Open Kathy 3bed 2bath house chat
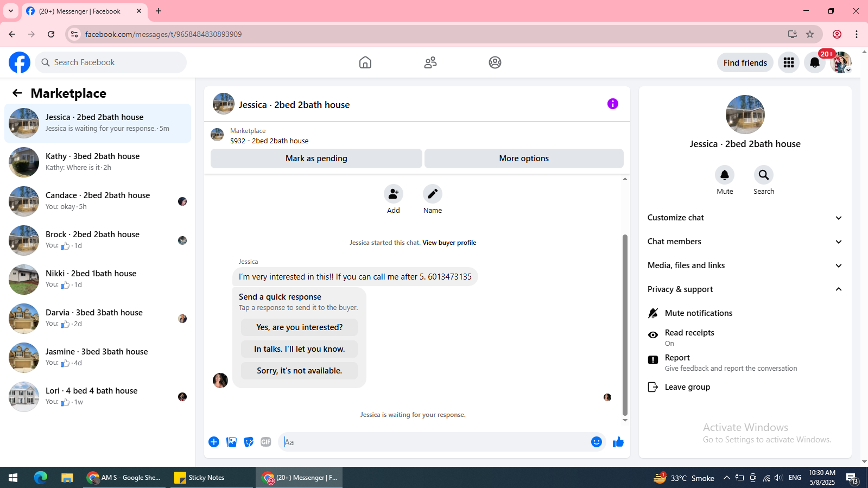 pyautogui.click(x=98, y=162)
